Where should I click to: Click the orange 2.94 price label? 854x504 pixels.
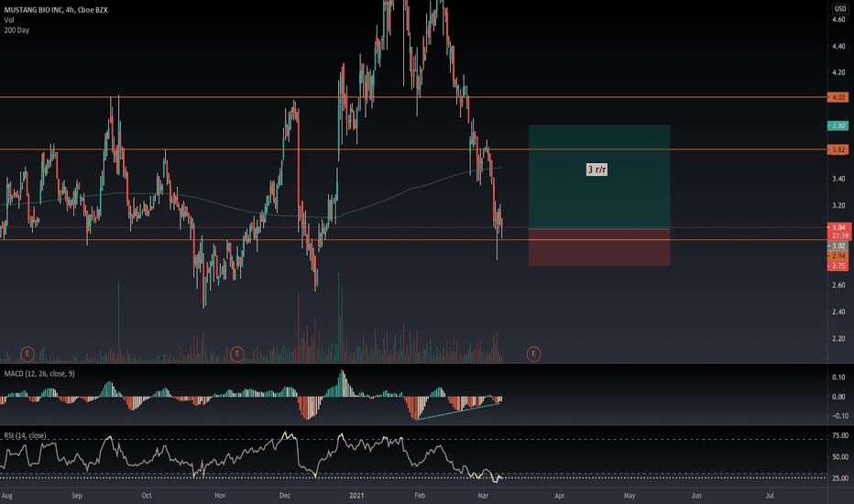838,256
